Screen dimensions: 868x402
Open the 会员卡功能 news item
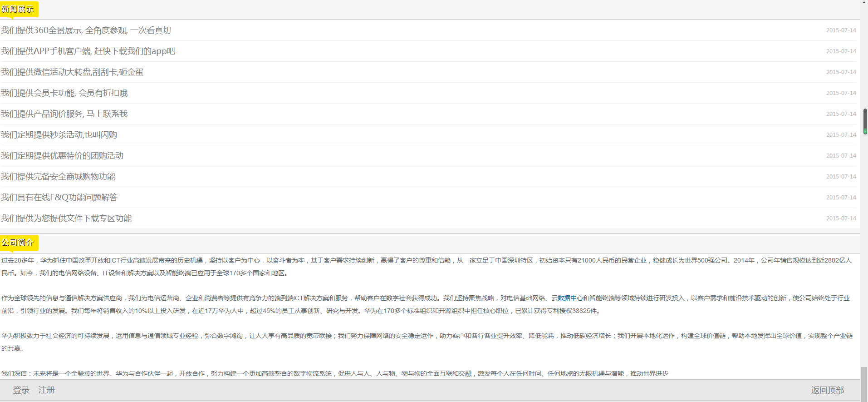pyautogui.click(x=64, y=93)
